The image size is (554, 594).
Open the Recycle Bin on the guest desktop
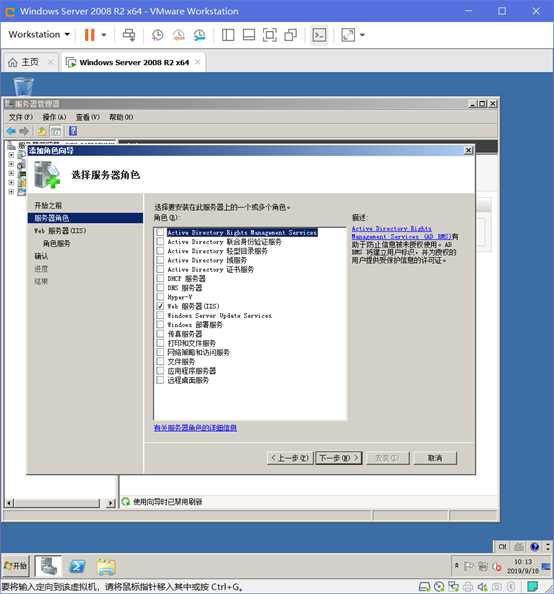(23, 86)
